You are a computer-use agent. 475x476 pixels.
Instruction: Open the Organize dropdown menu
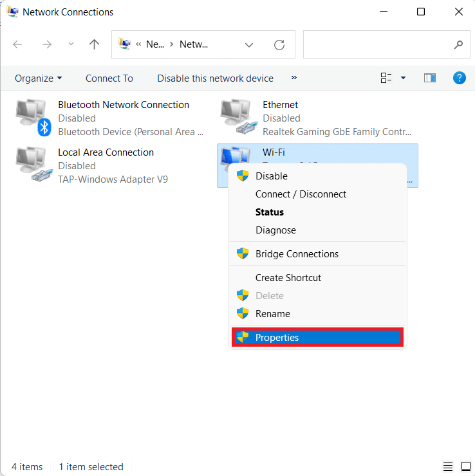click(39, 78)
